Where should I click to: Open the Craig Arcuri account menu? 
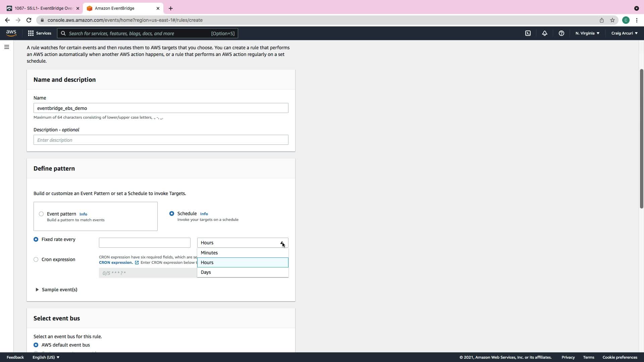pyautogui.click(x=624, y=33)
